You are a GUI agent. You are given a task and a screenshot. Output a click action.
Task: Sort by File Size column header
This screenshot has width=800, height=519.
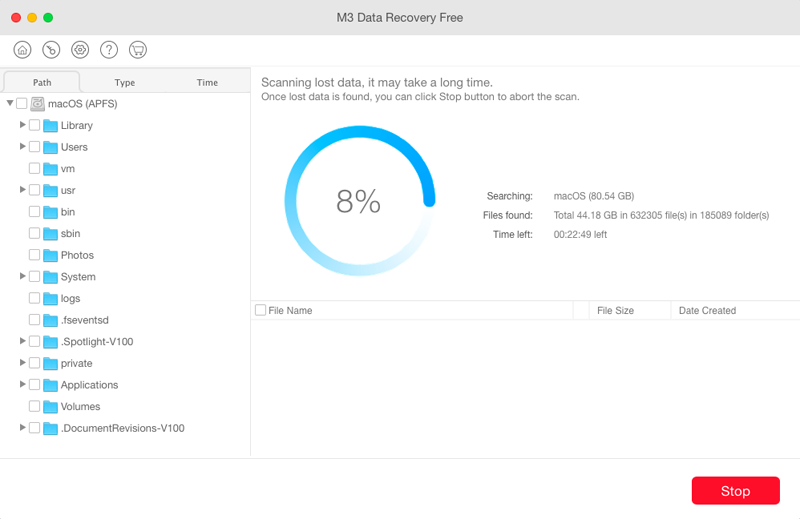[x=615, y=311]
